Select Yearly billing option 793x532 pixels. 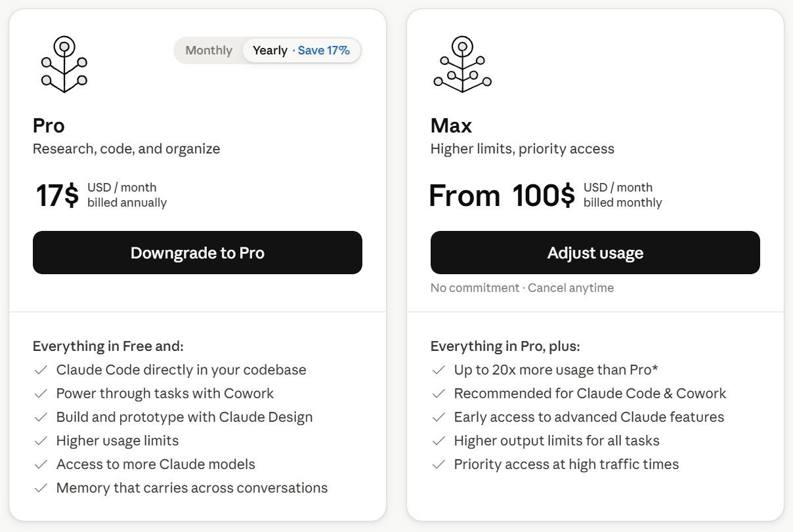coord(270,51)
